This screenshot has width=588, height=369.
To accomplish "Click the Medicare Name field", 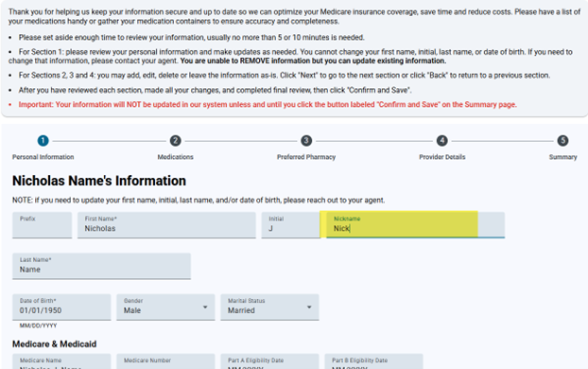I will pyautogui.click(x=61, y=361).
